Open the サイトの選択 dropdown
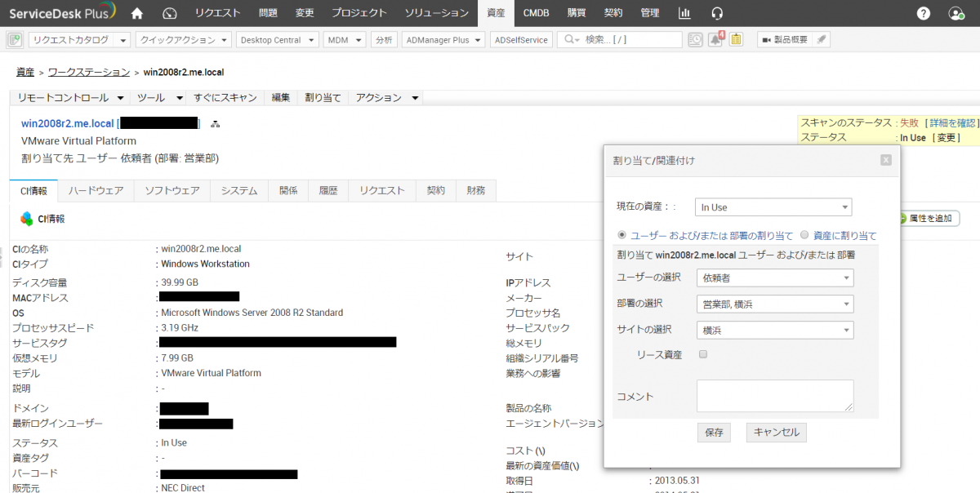 pyautogui.click(x=775, y=331)
